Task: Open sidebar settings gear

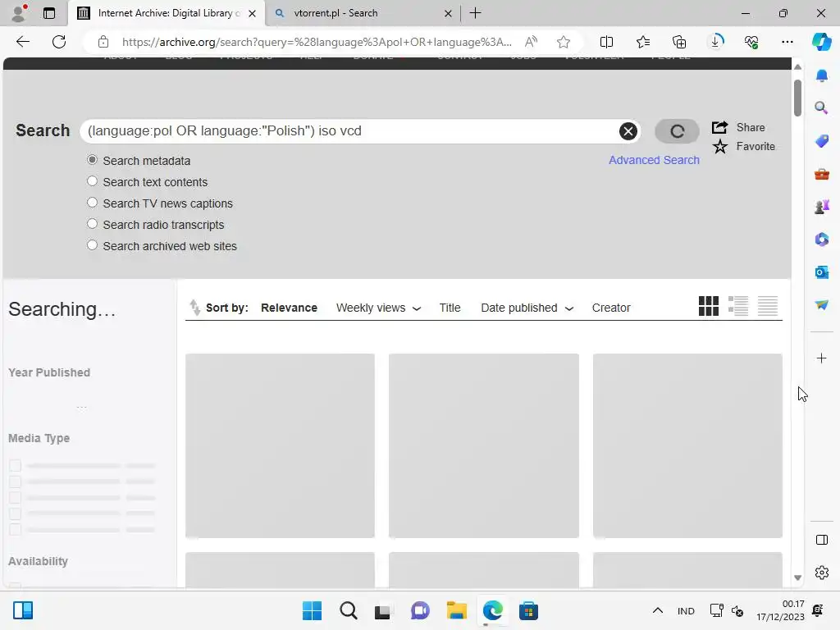Action: click(821, 573)
